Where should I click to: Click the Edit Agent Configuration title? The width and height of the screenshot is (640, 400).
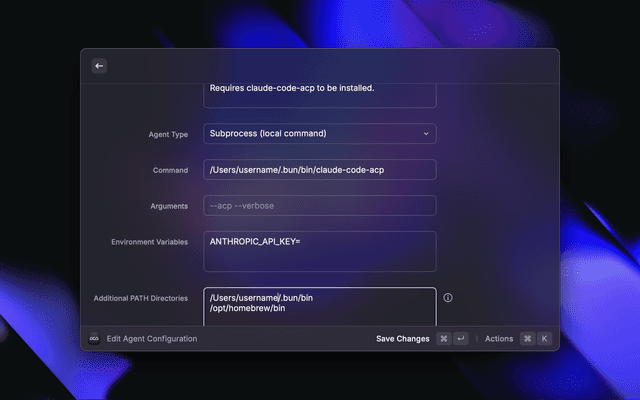pyautogui.click(x=152, y=339)
